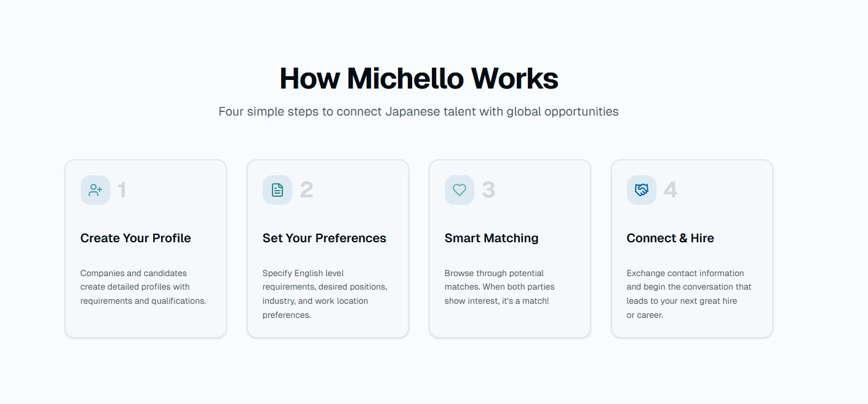Click the document preferences icon
The image size is (868, 404).
[x=277, y=190]
